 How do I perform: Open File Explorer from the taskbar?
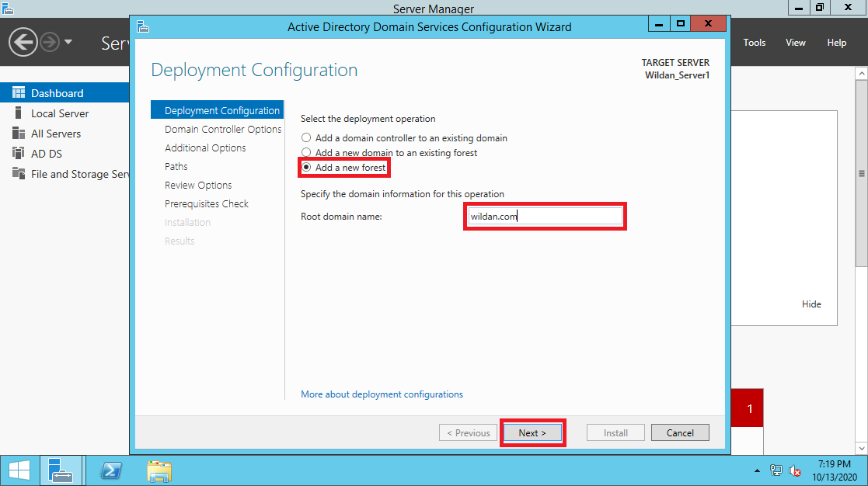159,471
